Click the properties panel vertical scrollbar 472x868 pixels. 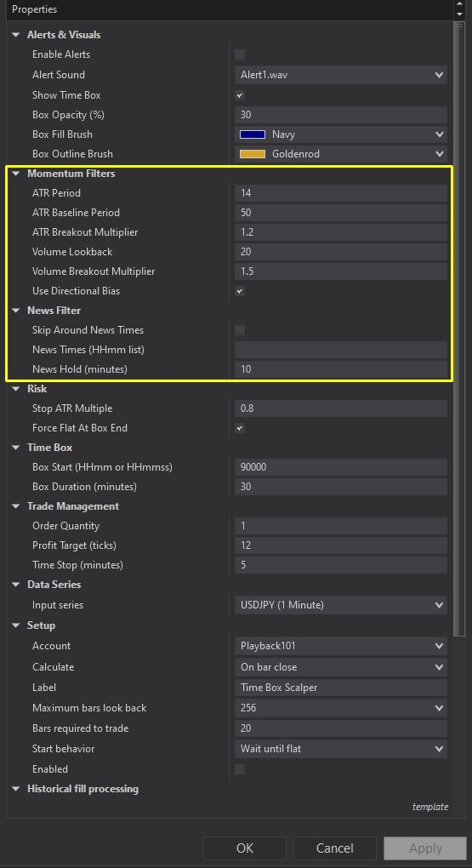tap(458, 329)
